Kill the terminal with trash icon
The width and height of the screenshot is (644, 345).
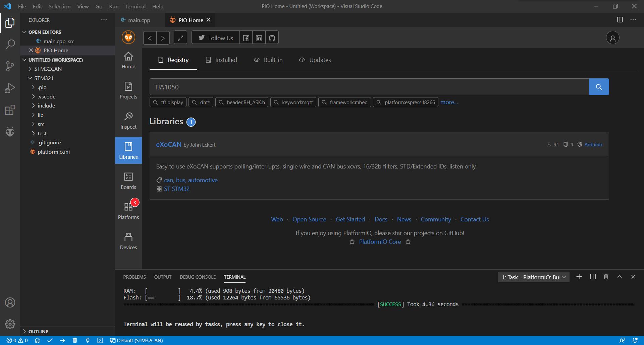pyautogui.click(x=606, y=277)
